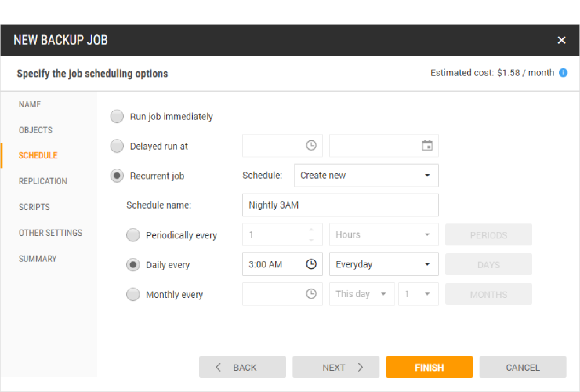
Task: Select the Periodically every radio button
Action: pos(133,235)
